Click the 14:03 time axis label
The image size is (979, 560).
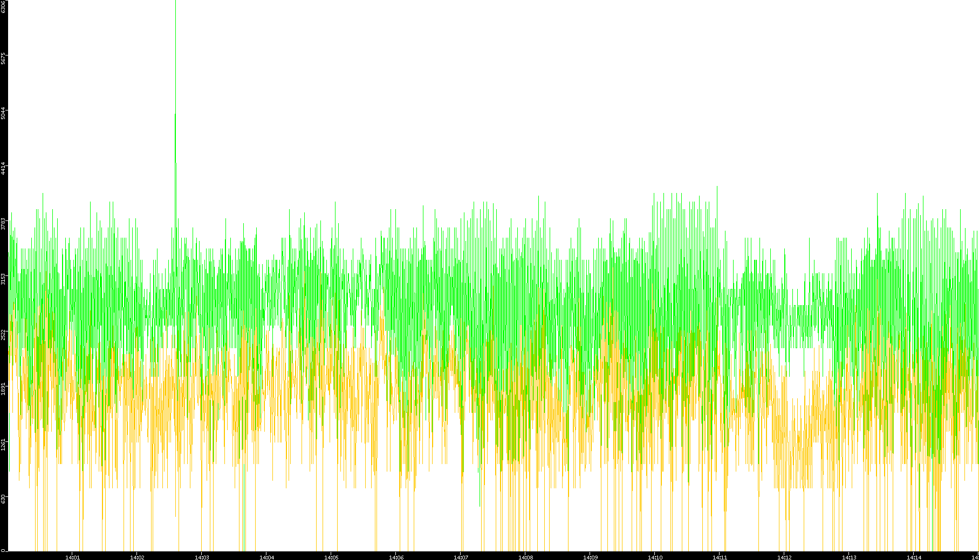pos(202,557)
